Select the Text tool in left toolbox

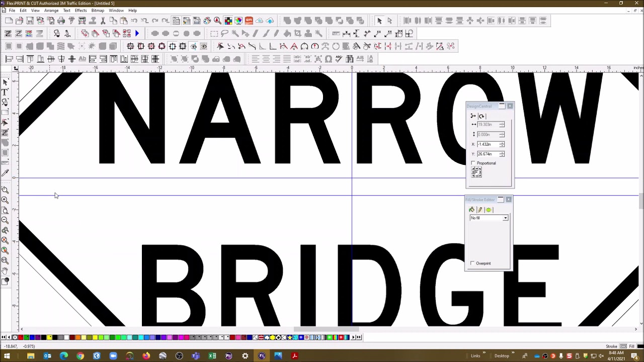[5, 93]
